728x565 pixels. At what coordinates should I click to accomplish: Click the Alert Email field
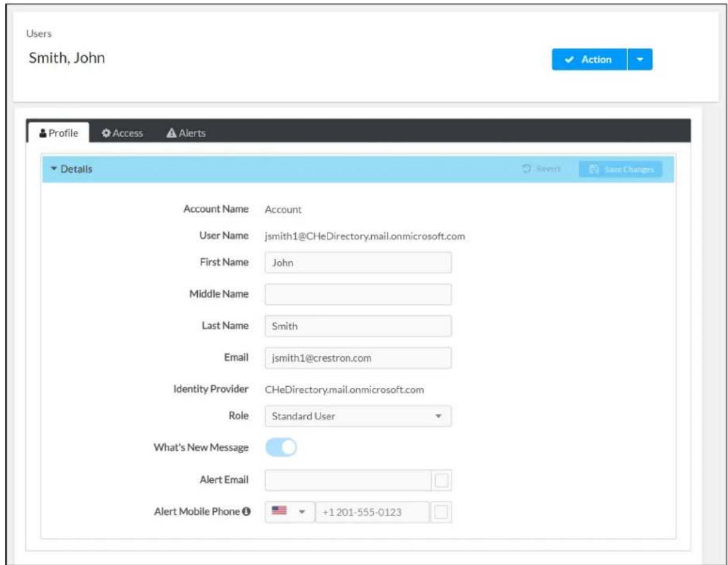pyautogui.click(x=348, y=480)
